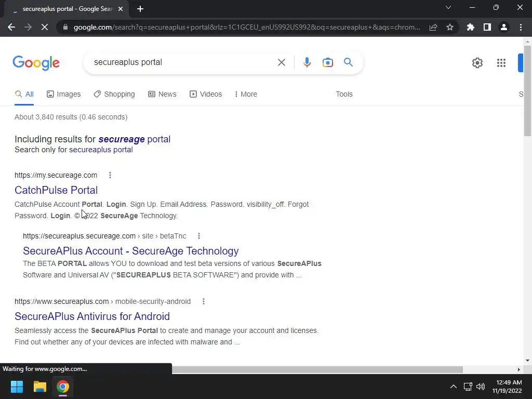
Task: Expand the More search categories
Action: pyautogui.click(x=246, y=95)
